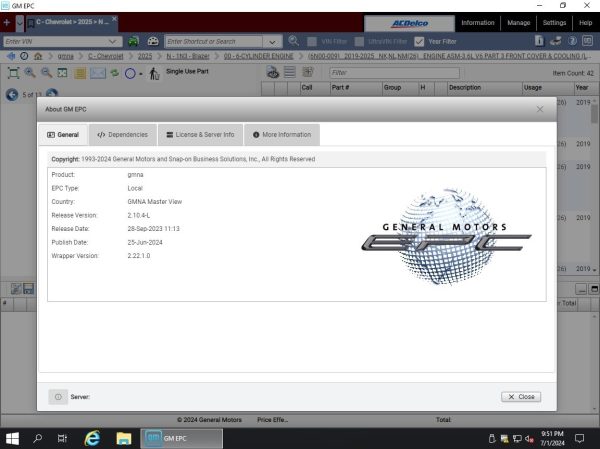This screenshot has width=600, height=449.
Task: Click the Close button in About dialog
Action: tap(521, 397)
